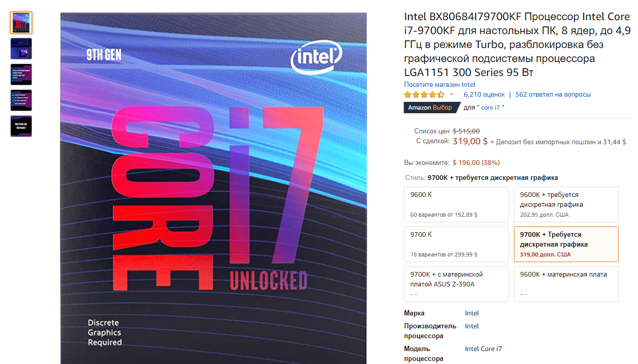This screenshot has height=364, width=638.
Task: Select the first product thumbnail image
Action: (x=21, y=23)
